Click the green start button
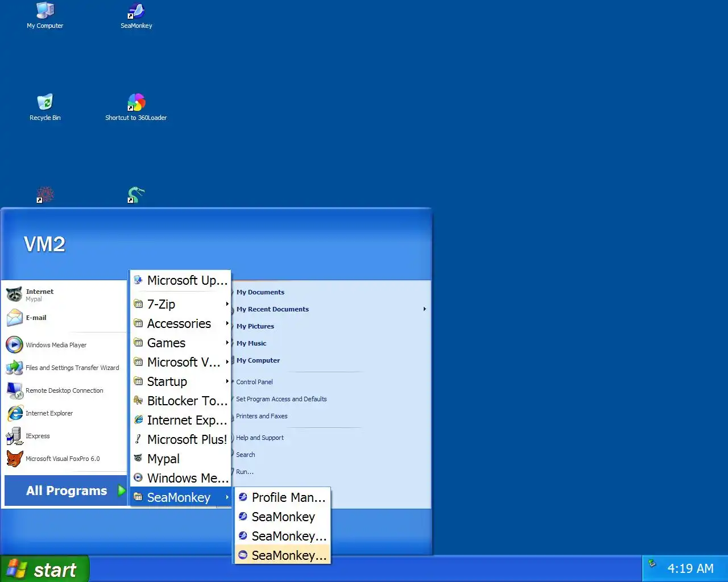 click(x=44, y=569)
